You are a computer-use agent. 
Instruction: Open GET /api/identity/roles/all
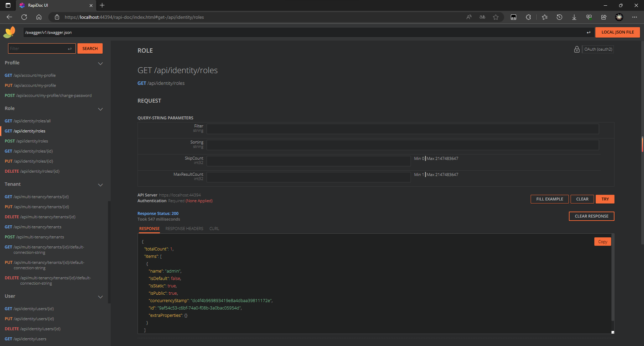[28, 121]
